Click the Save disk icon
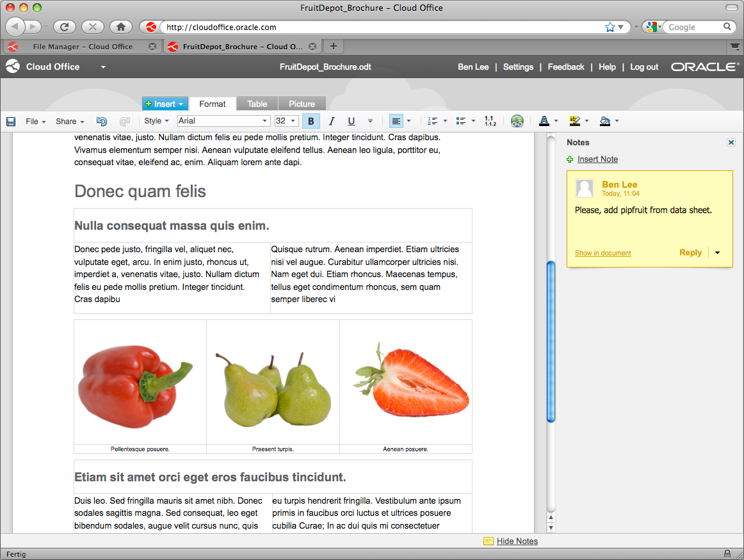744x560 pixels. coord(11,122)
